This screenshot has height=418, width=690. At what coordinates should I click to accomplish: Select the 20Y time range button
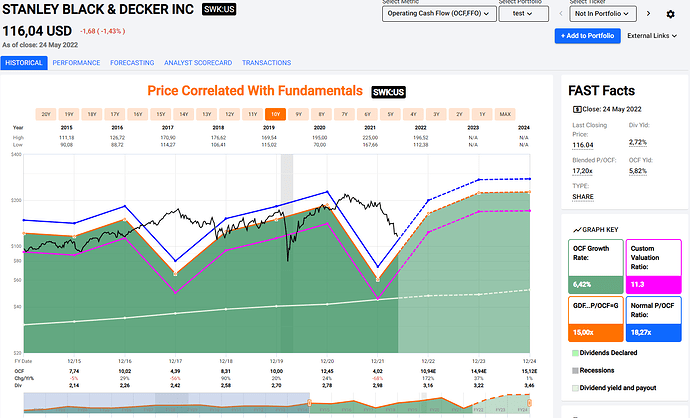[45, 114]
